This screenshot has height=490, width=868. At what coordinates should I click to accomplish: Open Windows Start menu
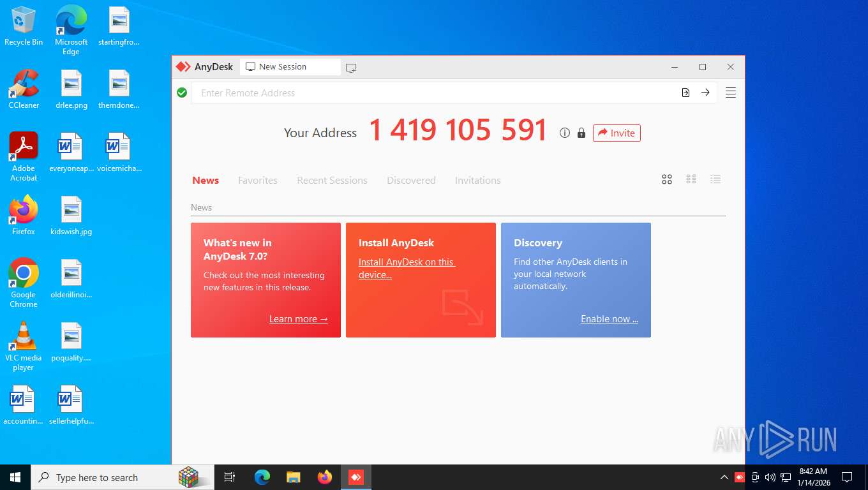point(15,477)
